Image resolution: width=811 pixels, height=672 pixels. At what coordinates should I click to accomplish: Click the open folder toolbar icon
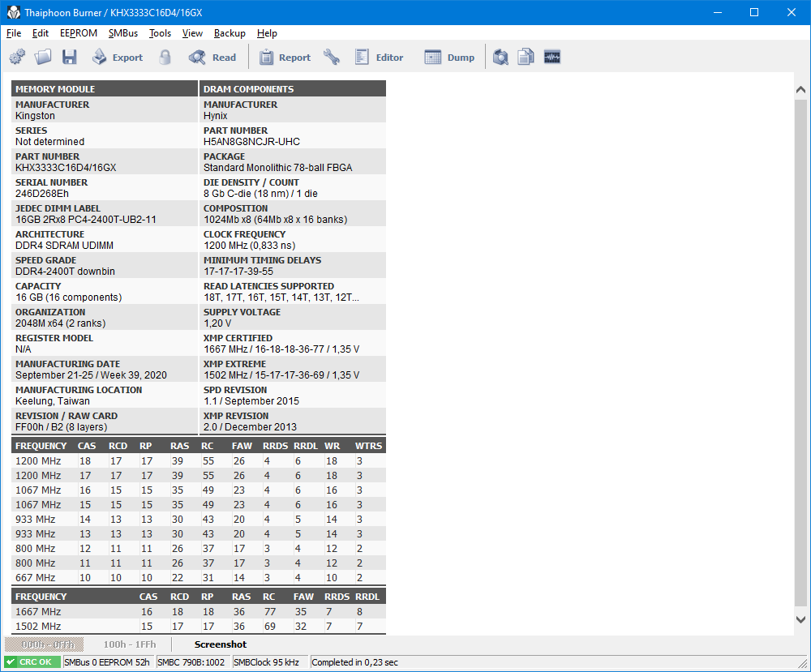coord(43,57)
